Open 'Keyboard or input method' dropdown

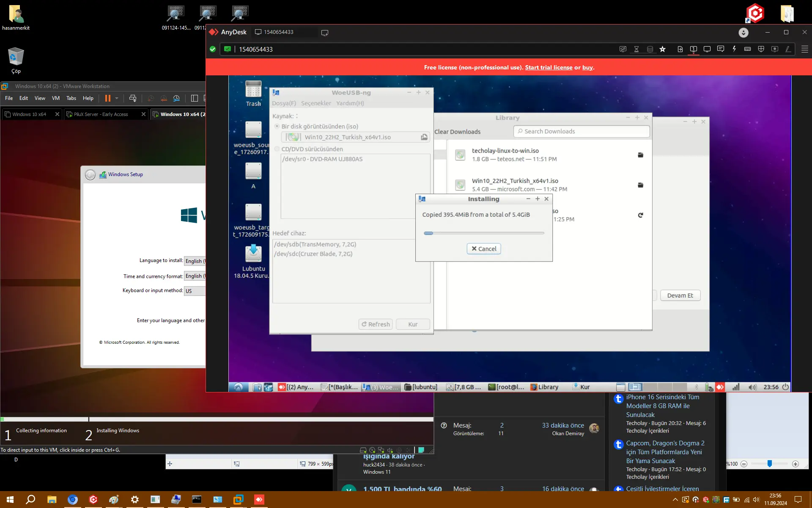tap(195, 291)
